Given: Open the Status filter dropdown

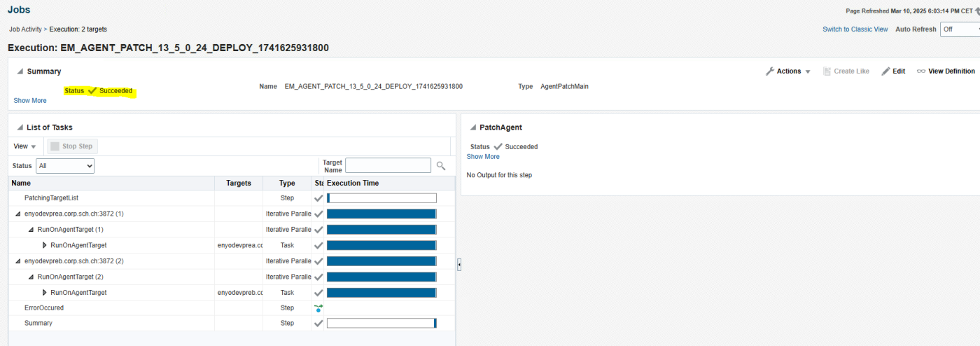Looking at the screenshot, I should (65, 166).
